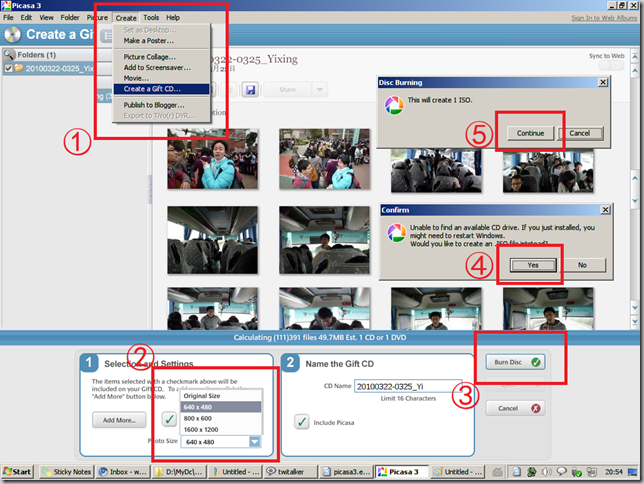Select Add to Screensaver... menu entry

coord(161,67)
